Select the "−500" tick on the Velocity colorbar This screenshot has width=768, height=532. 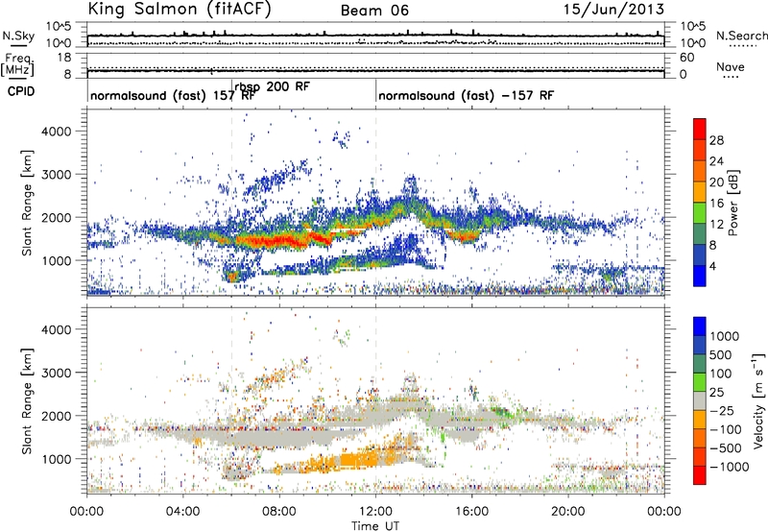tap(726, 447)
